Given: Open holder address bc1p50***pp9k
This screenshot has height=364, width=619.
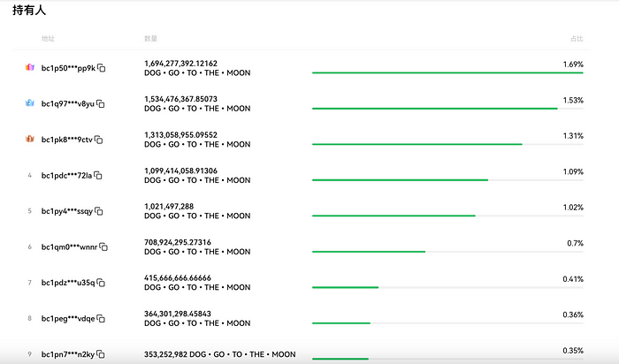Looking at the screenshot, I should [67, 68].
